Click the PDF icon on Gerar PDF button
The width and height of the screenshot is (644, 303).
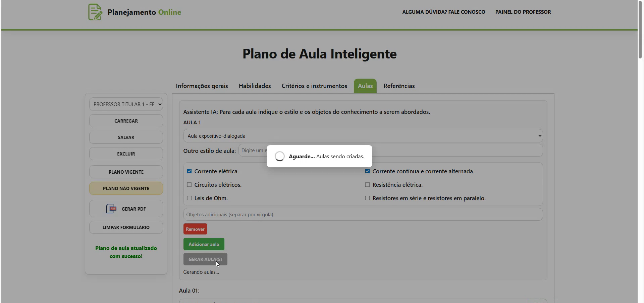click(111, 209)
